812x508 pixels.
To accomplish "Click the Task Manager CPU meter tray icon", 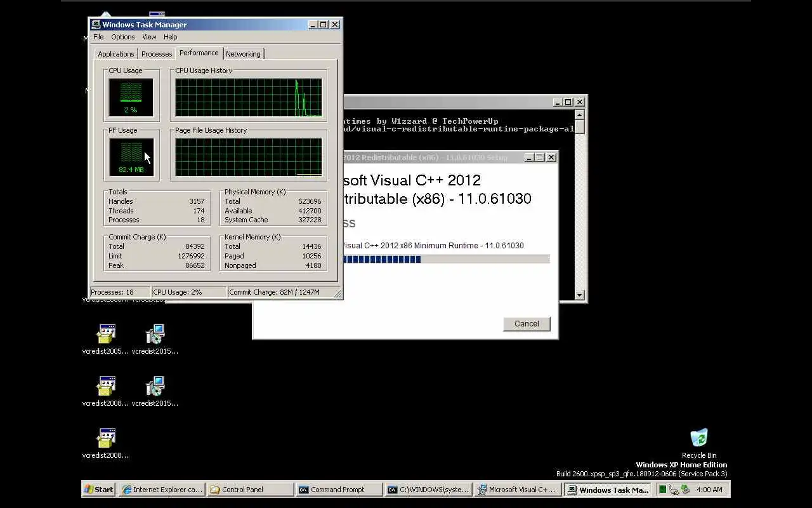I will [x=662, y=490].
